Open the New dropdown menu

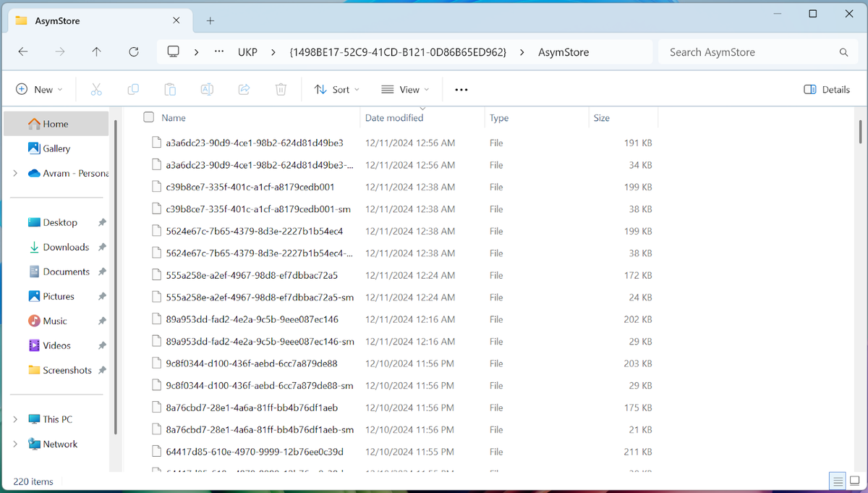pos(39,90)
